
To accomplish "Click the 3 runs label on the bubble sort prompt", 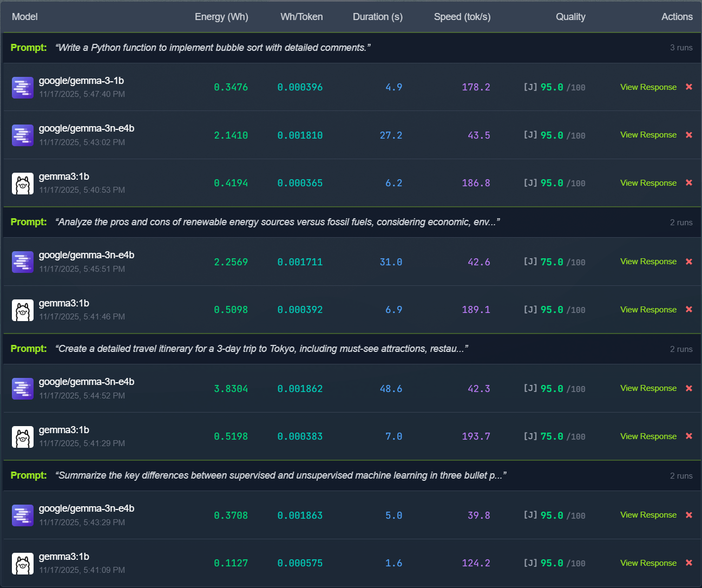I will tap(681, 48).
